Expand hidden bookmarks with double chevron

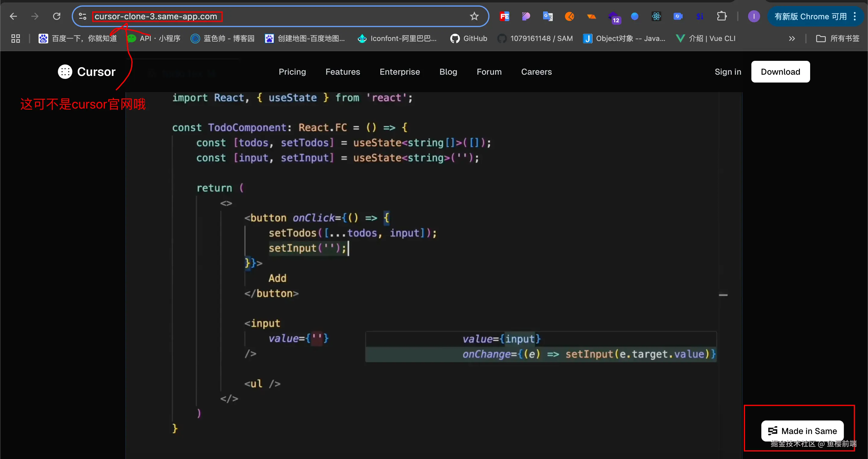point(791,39)
